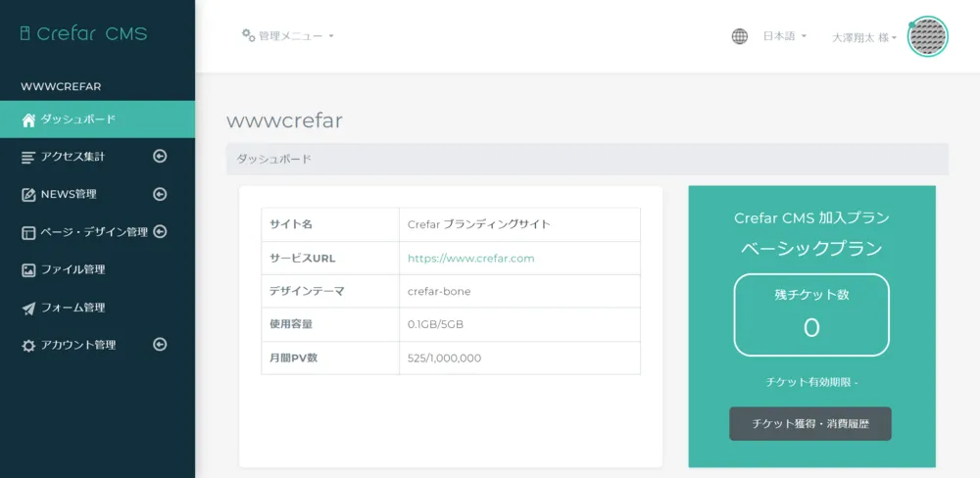The image size is (980, 478).
Task: Click the WWWCREFAR sidebar heading
Action: click(61, 87)
